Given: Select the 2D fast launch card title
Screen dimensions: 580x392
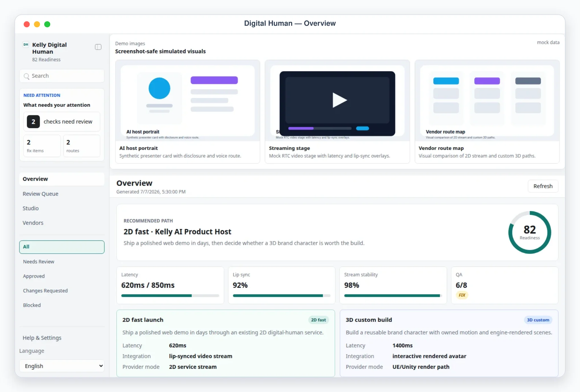Looking at the screenshot, I should pyautogui.click(x=143, y=320).
